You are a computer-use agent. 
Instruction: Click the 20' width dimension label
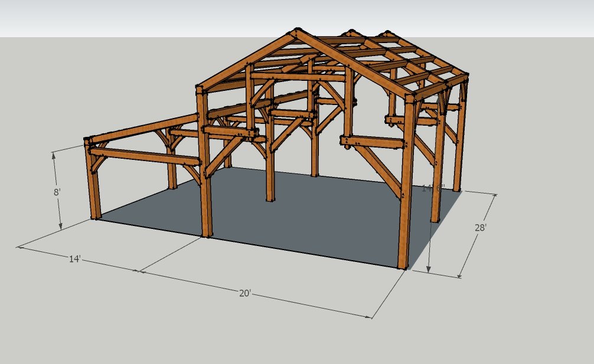click(x=245, y=293)
